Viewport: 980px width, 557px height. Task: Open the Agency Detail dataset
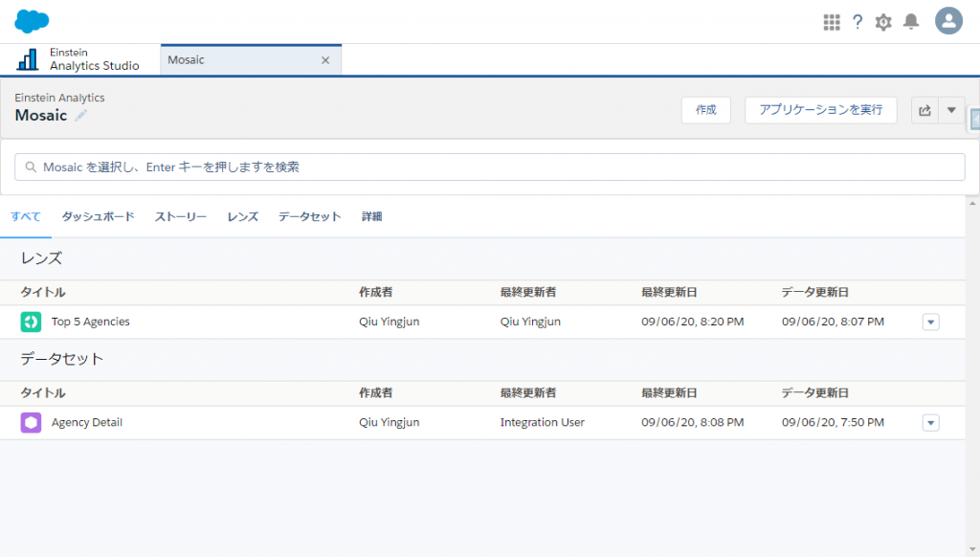87,422
